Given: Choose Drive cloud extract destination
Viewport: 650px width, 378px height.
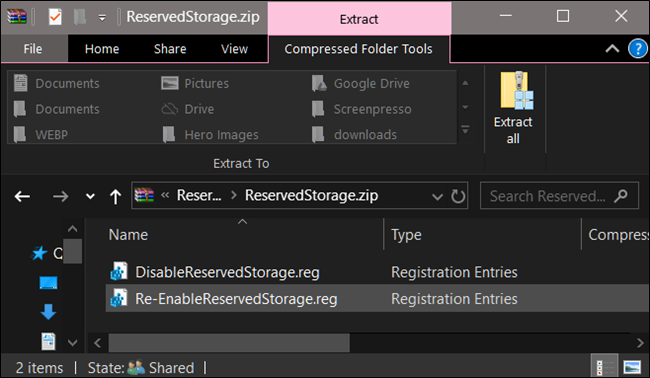Looking at the screenshot, I should pos(188,109).
